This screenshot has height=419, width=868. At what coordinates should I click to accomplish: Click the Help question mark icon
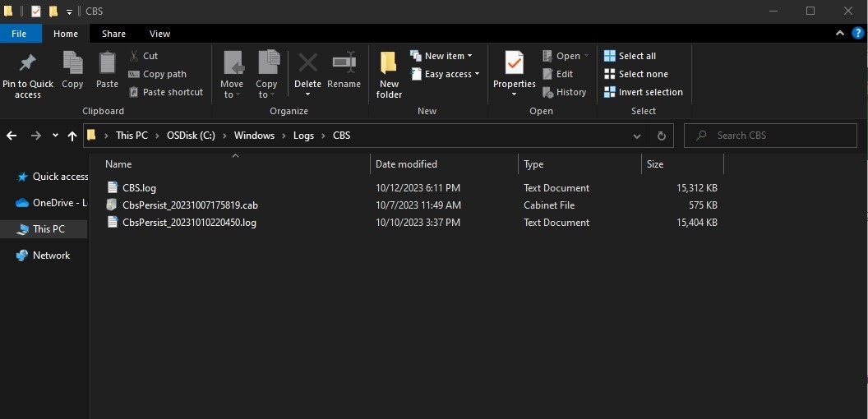pos(857,34)
